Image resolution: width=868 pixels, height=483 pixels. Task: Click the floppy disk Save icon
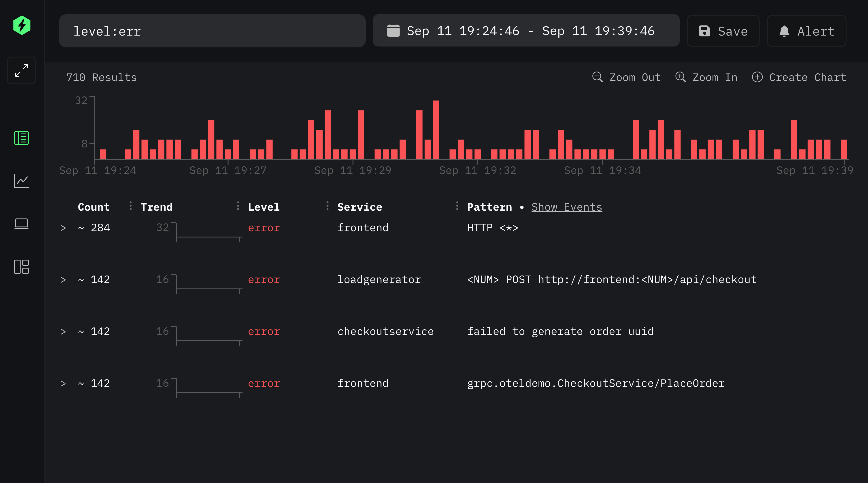point(704,31)
